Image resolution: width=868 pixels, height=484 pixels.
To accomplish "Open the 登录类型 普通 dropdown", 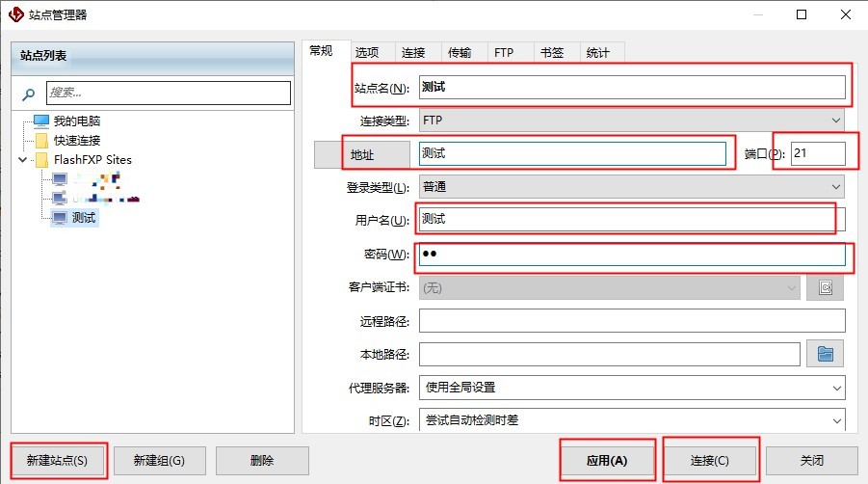I will tap(632, 187).
